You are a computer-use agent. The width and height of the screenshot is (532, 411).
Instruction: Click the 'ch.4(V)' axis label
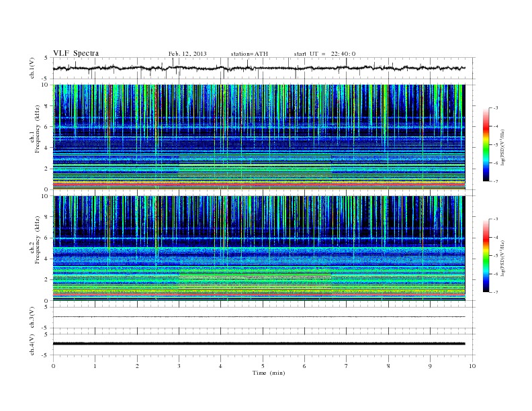[x=32, y=345]
